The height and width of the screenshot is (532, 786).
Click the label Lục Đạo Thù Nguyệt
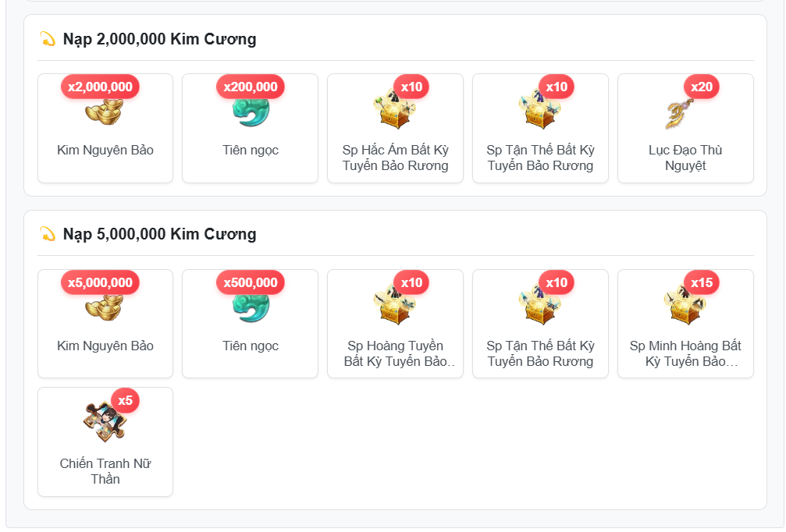pyautogui.click(x=685, y=158)
